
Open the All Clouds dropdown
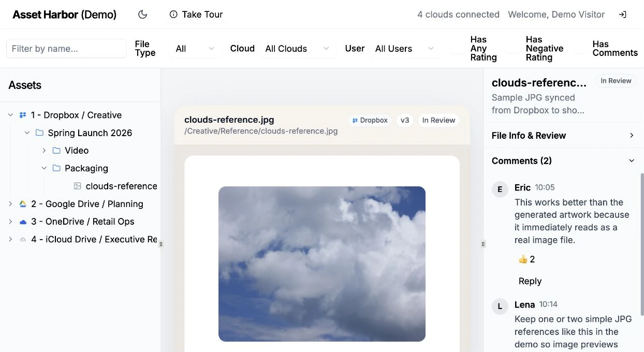point(297,49)
